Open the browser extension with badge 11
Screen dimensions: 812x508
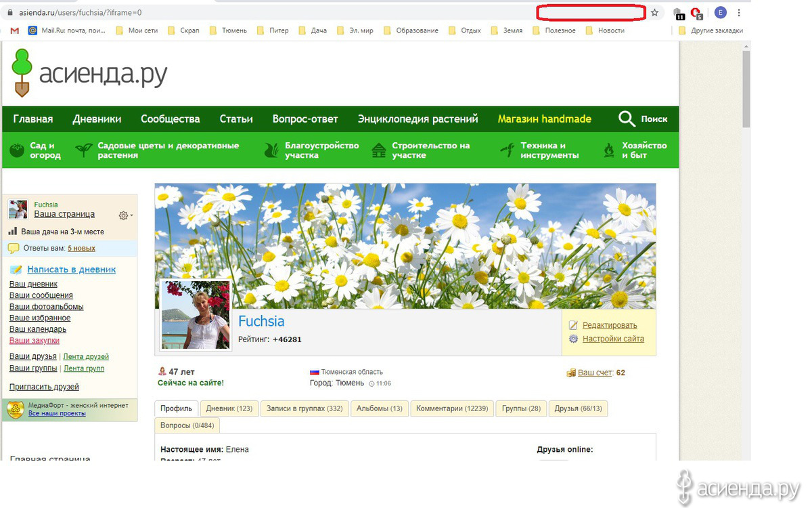tap(679, 14)
